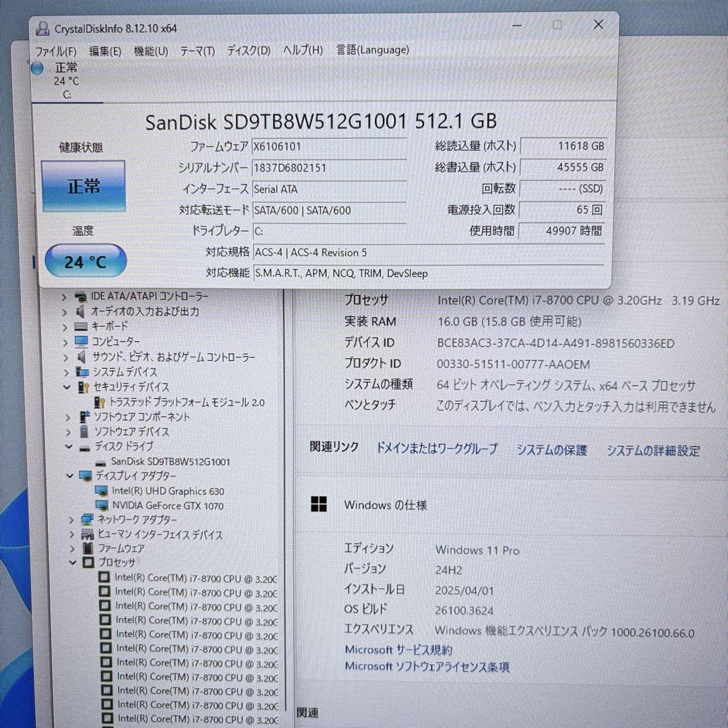Click the TPM icon beside トラステッド プラットフォーム モジュール 2.0
This screenshot has width=728, height=728.
[x=99, y=402]
